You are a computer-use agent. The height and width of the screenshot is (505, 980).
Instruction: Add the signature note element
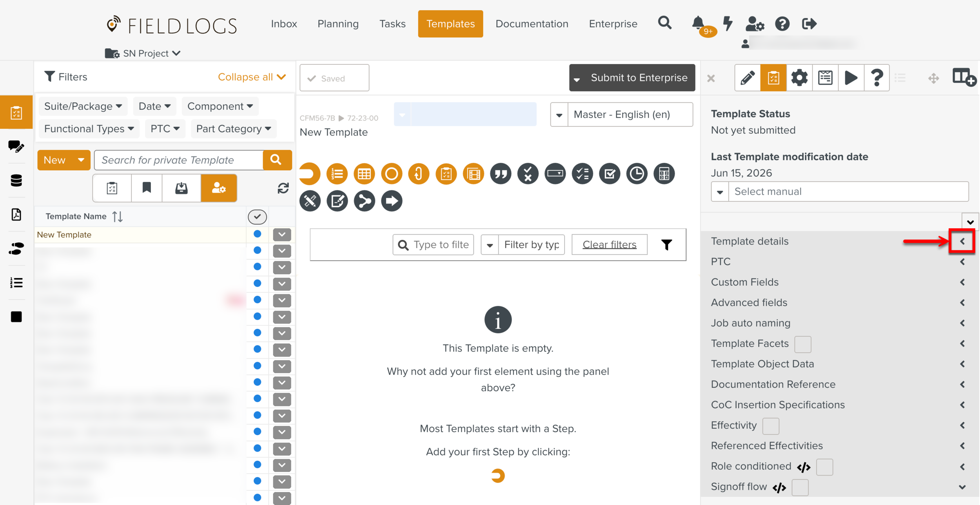337,201
